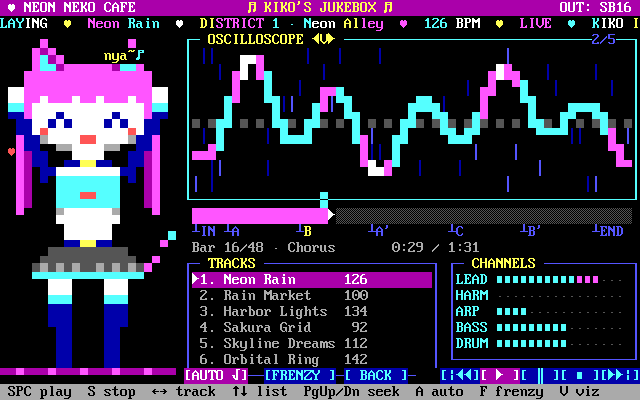Click the 'S stop' hint in status bar

tap(111, 391)
